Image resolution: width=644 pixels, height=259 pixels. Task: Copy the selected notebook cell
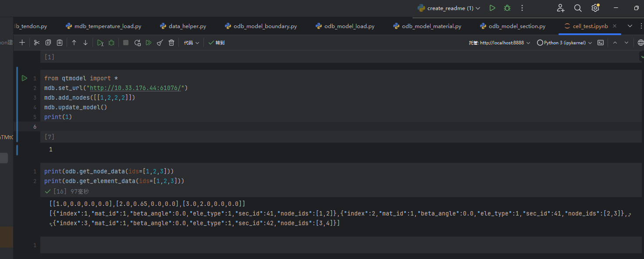tap(48, 43)
